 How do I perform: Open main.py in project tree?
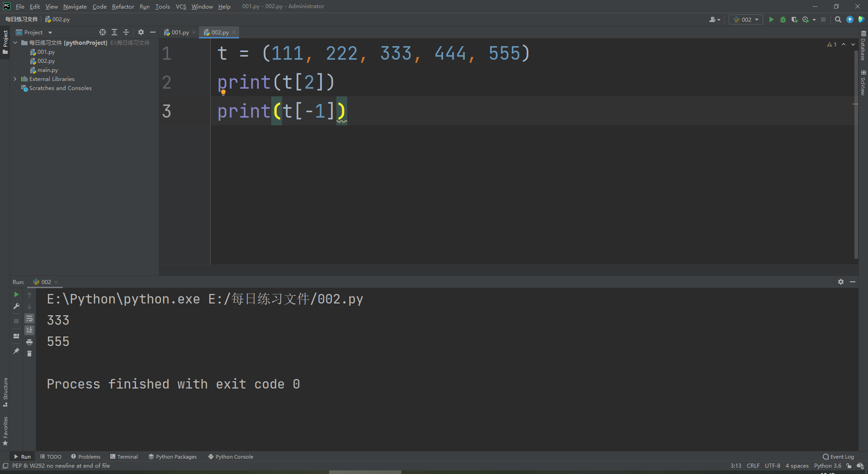tap(47, 70)
